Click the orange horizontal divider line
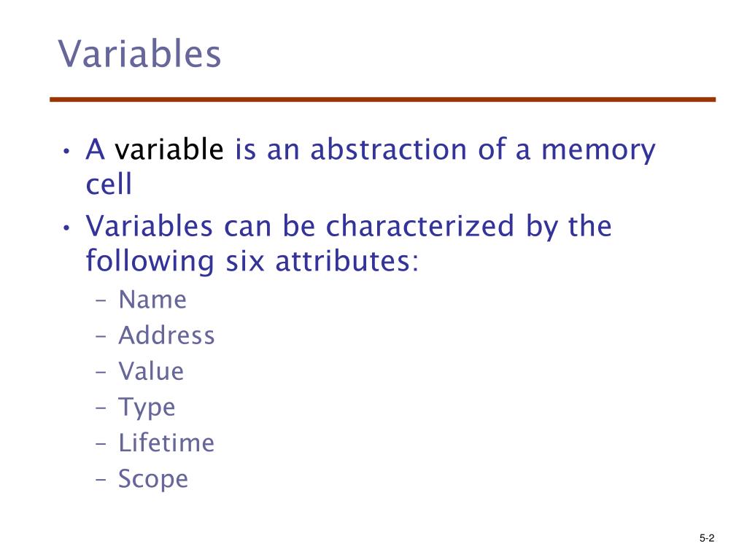 382,99
